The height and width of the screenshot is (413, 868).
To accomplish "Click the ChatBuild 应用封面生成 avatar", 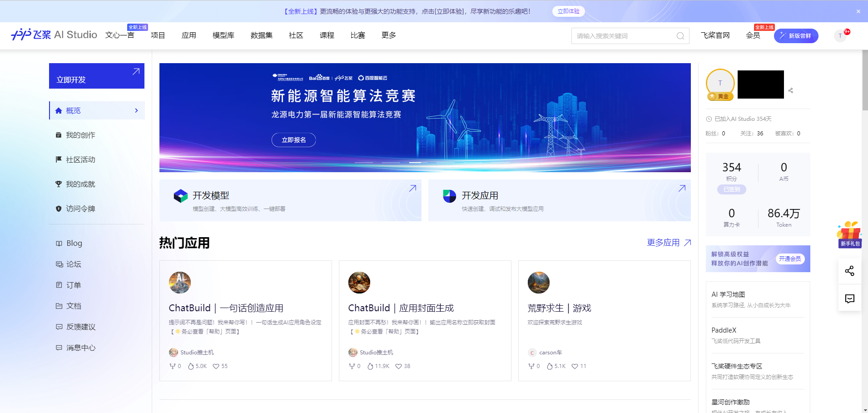I will (x=359, y=282).
